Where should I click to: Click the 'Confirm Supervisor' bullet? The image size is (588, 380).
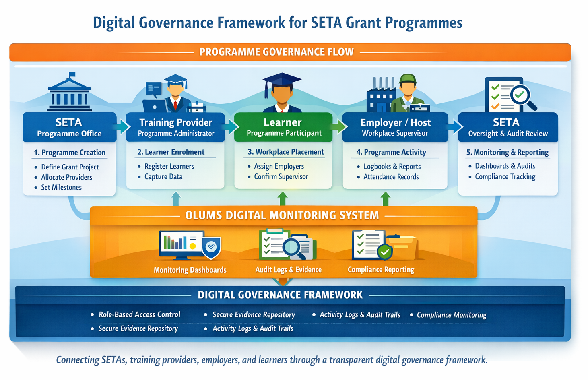point(281,177)
